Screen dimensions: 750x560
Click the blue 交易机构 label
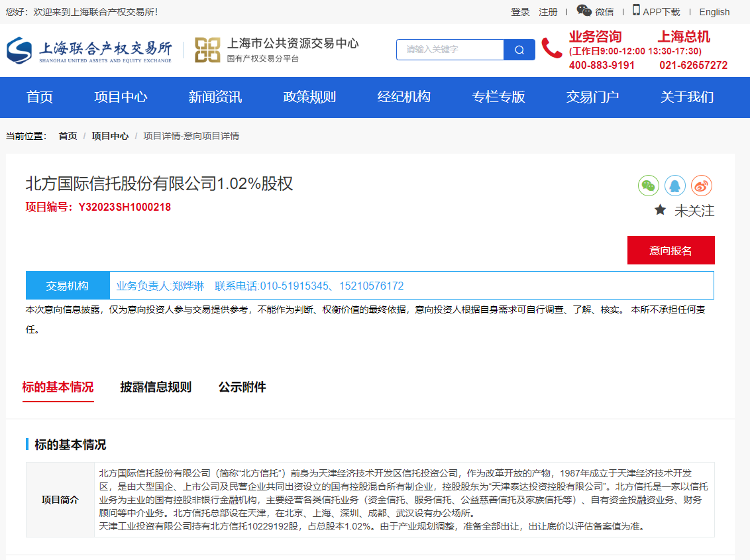coord(68,286)
